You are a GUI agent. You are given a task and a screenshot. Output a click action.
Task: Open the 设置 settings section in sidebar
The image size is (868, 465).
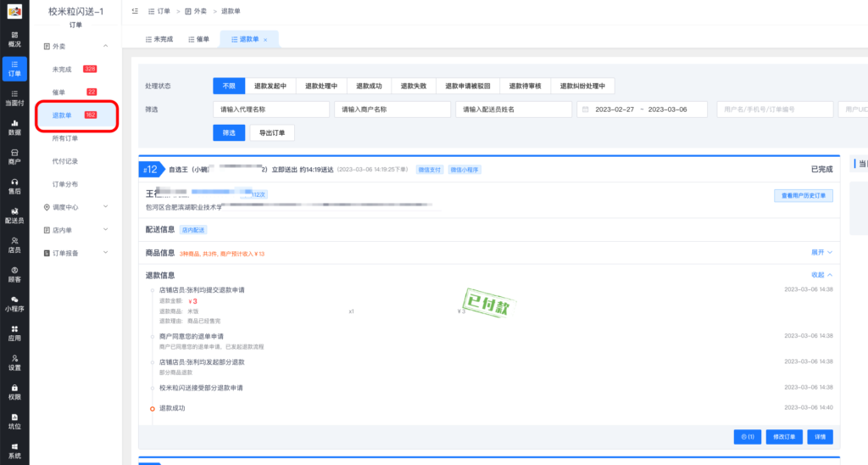click(14, 363)
